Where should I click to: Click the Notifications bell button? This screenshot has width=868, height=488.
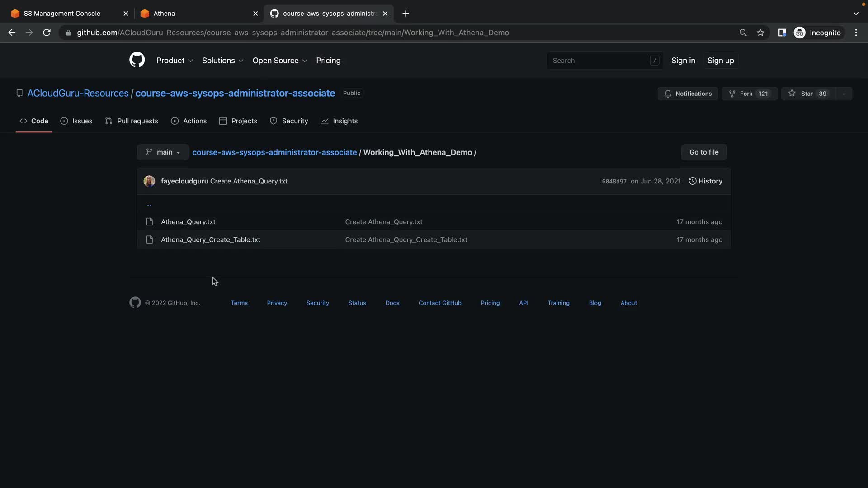click(x=688, y=94)
